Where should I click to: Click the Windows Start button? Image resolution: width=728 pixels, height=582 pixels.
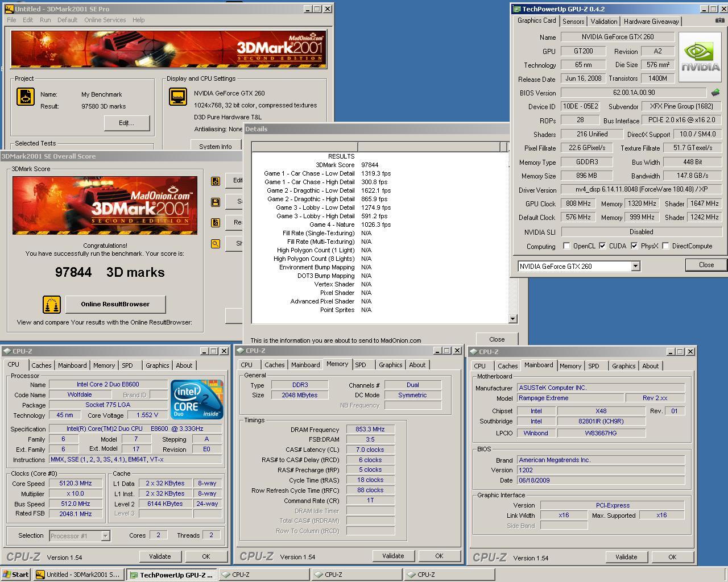click(15, 575)
